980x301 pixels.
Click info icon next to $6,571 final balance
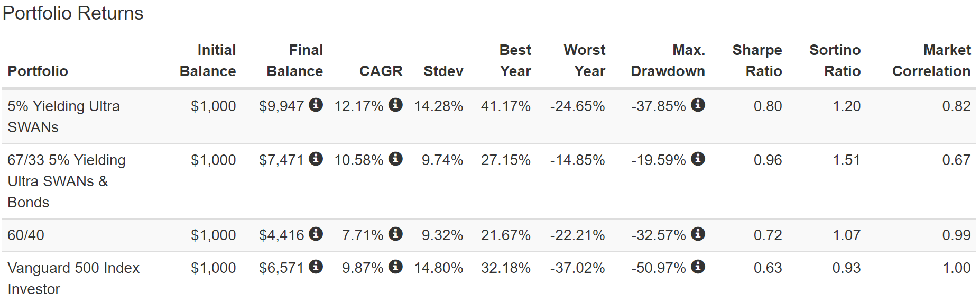click(316, 267)
